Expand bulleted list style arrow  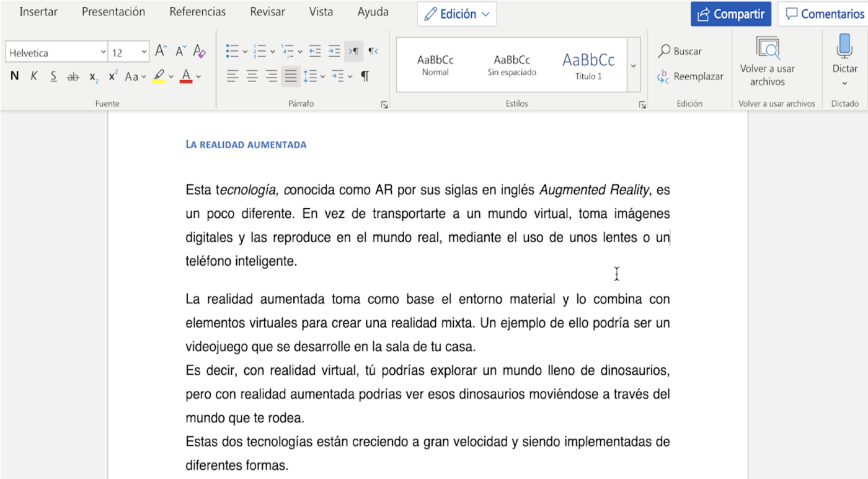point(245,51)
